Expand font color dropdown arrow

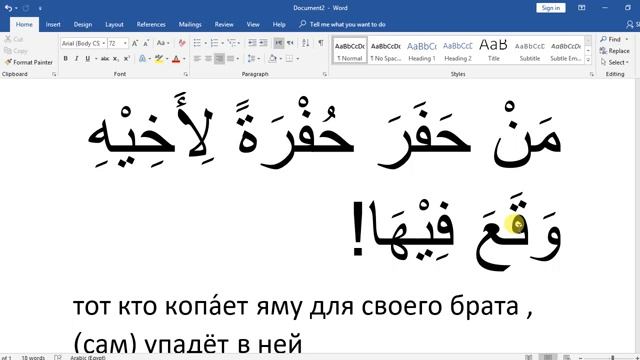[x=184, y=59]
